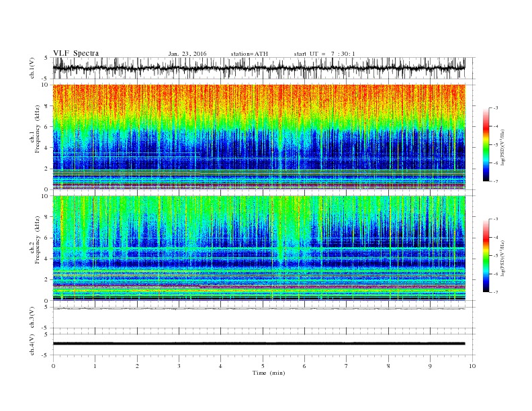
Task: Click the ch.1 spectrogram plot
Action: click(259, 137)
